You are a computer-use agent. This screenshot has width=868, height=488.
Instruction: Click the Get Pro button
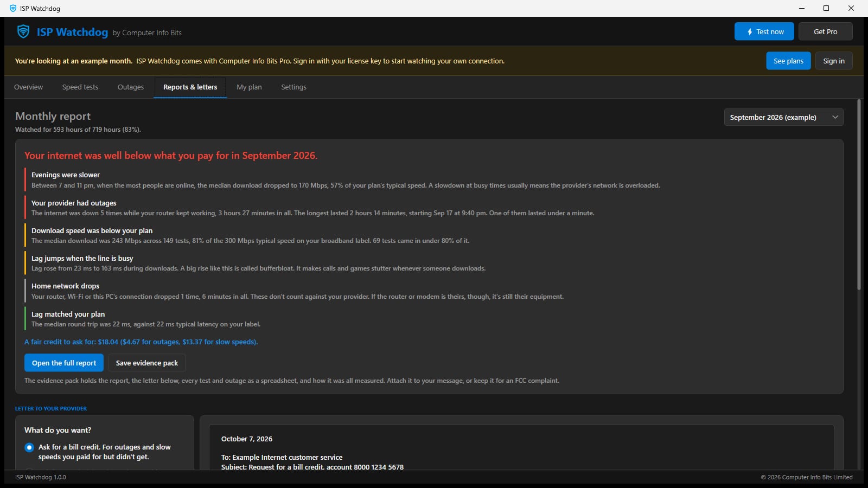pos(825,31)
